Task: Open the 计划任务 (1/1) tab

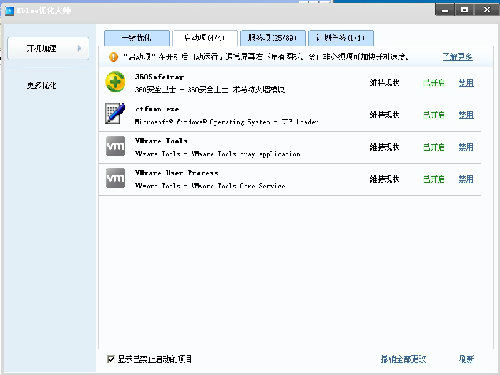Action: pos(341,38)
